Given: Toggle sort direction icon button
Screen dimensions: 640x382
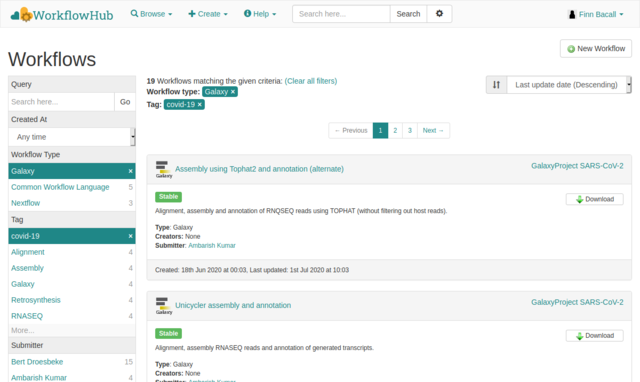Looking at the screenshot, I should [x=496, y=84].
